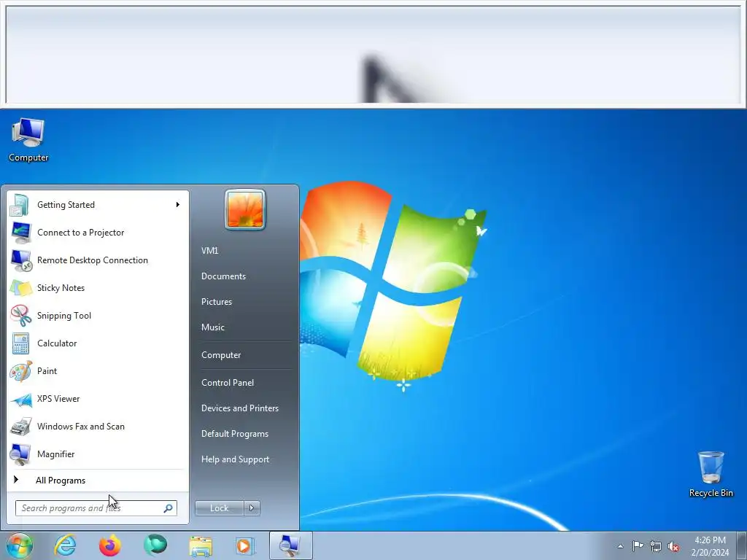Click the Lock button
Screen dimensions: 747x560
coord(219,508)
